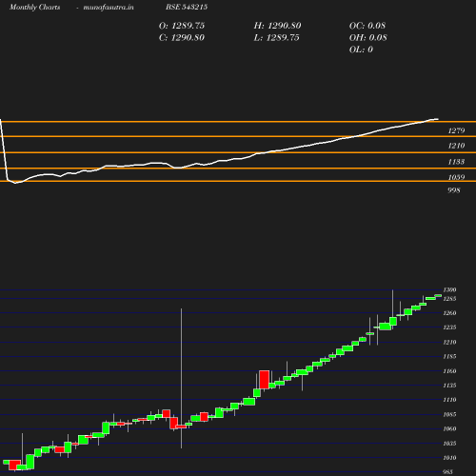Image resolution: width=476 pixels, height=476 pixels.
Task: Click the '1085' price axis label
Action: 449,415
